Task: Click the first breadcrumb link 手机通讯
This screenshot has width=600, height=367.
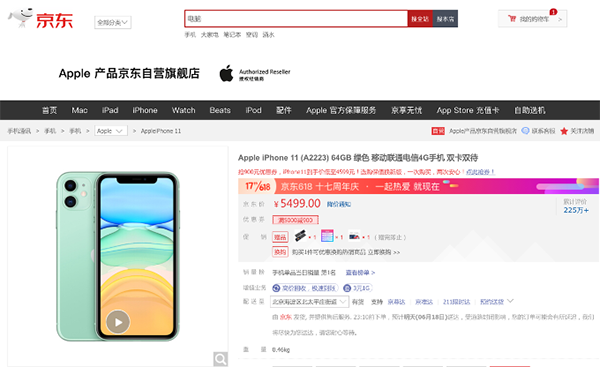Action: [x=19, y=131]
